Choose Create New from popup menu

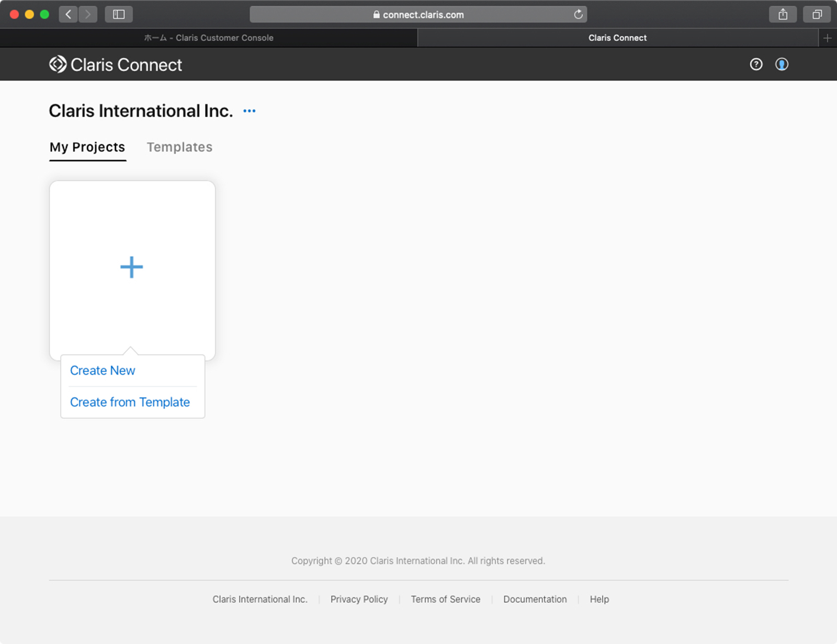103,371
